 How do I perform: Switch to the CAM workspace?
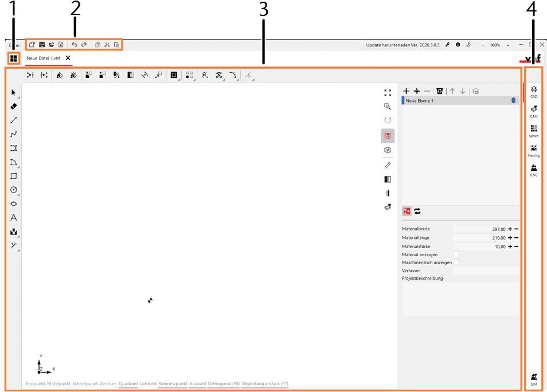click(534, 112)
